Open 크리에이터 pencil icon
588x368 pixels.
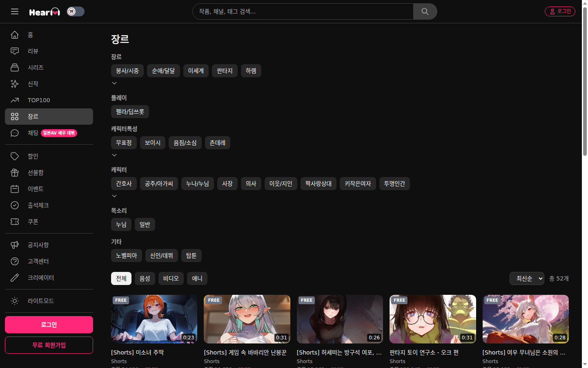(15, 278)
